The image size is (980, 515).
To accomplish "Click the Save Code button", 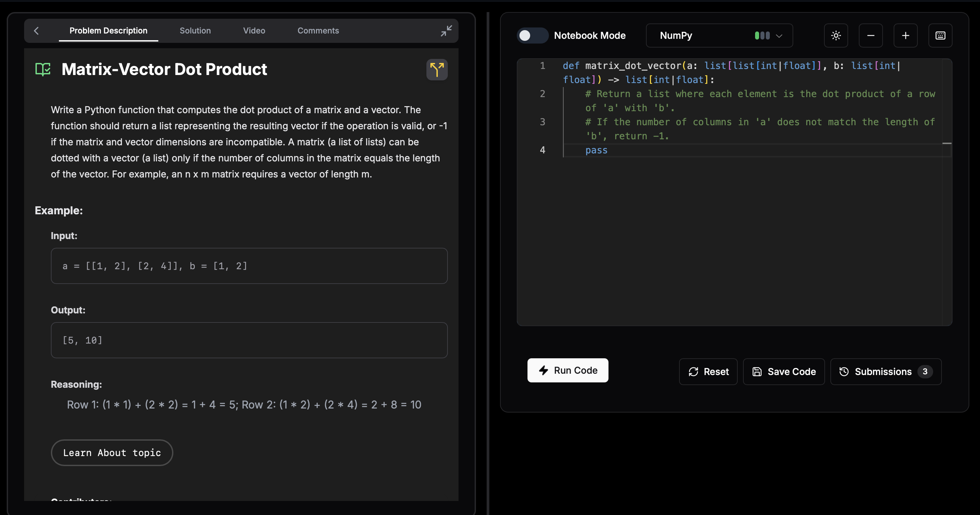I will pos(784,372).
